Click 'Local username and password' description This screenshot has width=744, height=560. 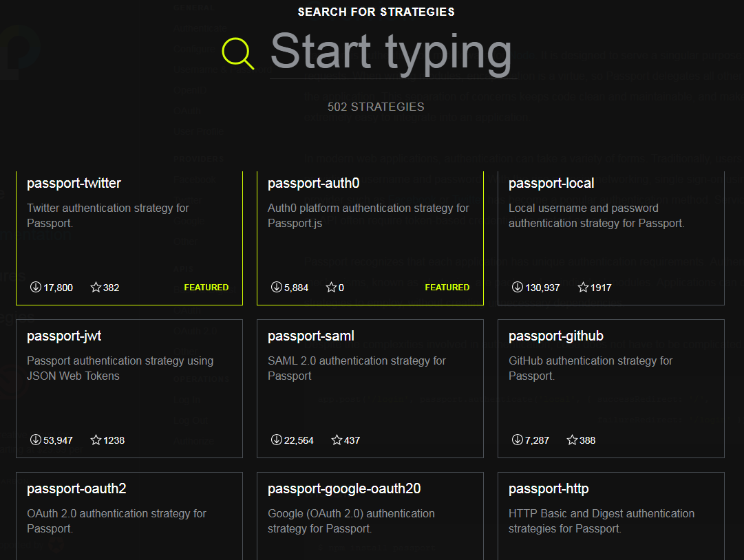click(597, 215)
